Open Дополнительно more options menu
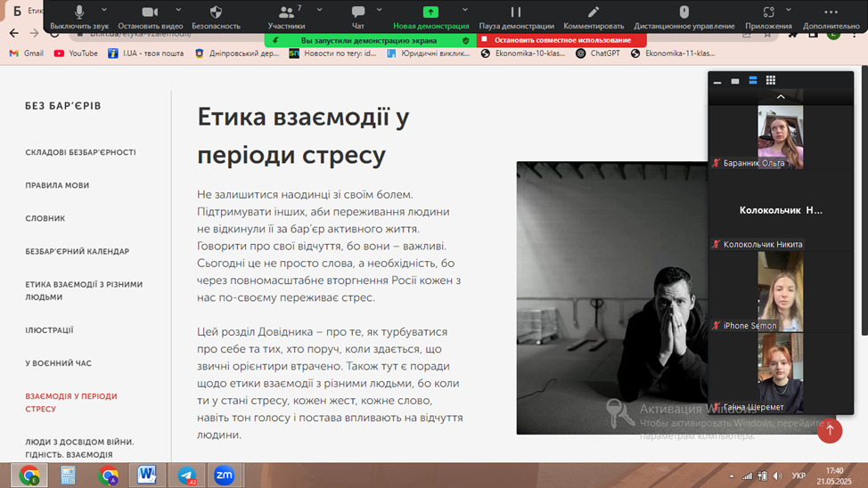Viewport: 868px width, 488px height. pyautogui.click(x=831, y=17)
